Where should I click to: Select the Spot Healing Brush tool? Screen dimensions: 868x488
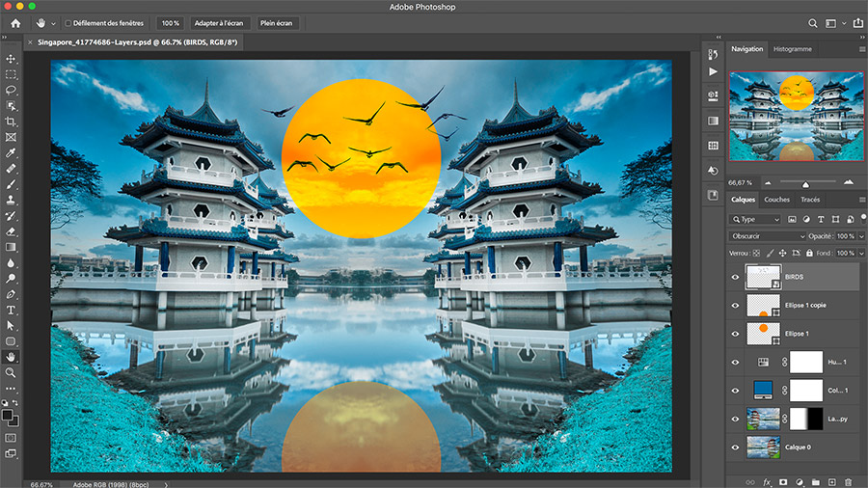click(x=11, y=169)
